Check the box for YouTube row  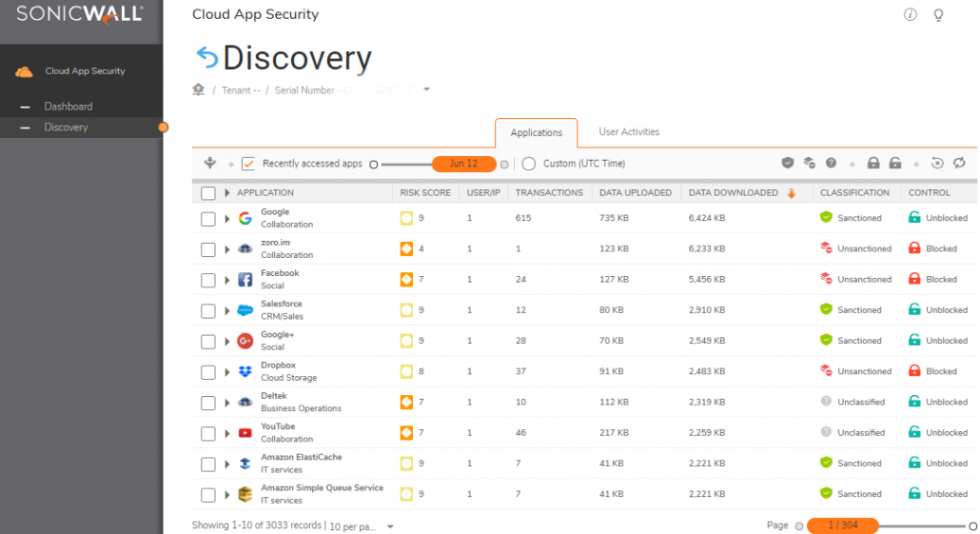tap(208, 433)
